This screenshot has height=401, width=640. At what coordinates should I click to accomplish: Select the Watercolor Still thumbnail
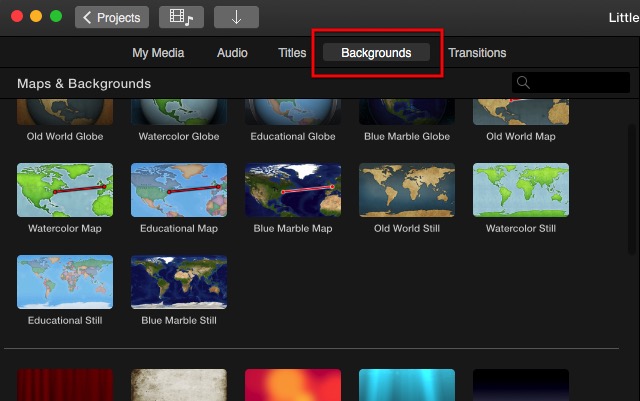click(521, 190)
